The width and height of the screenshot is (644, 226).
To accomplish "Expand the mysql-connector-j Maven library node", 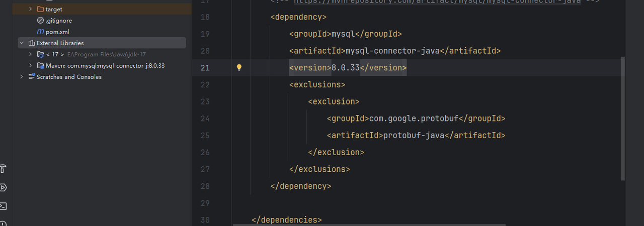I will click(x=30, y=65).
